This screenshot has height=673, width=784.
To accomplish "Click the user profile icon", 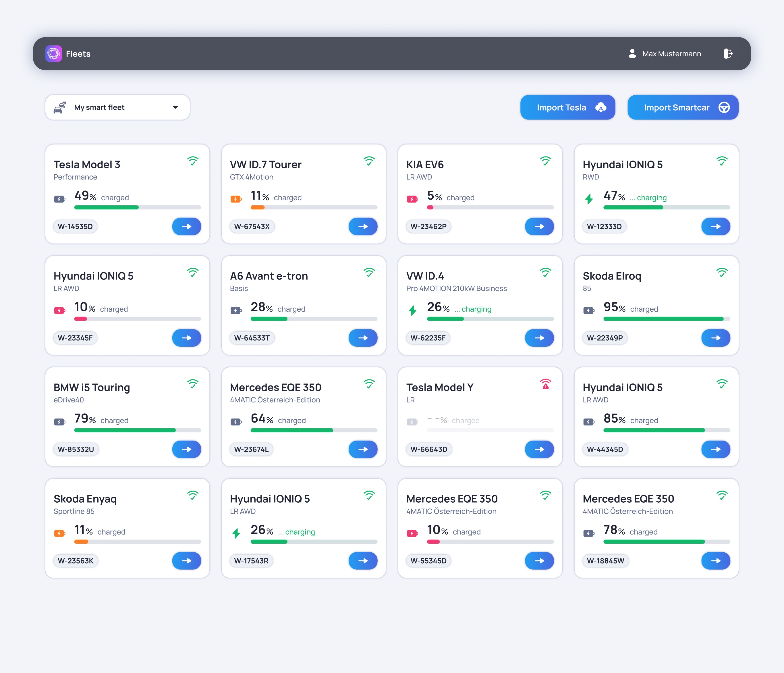I will pyautogui.click(x=632, y=54).
